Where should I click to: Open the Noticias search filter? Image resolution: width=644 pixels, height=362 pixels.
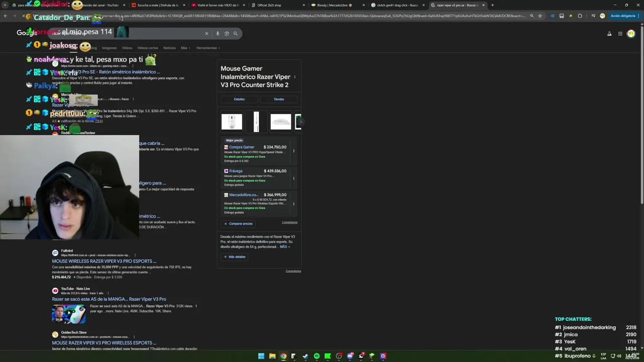pos(170,48)
